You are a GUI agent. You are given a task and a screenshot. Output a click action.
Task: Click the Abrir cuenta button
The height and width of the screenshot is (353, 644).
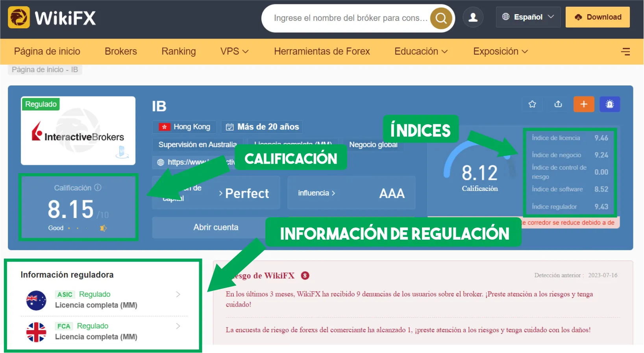[x=216, y=227]
